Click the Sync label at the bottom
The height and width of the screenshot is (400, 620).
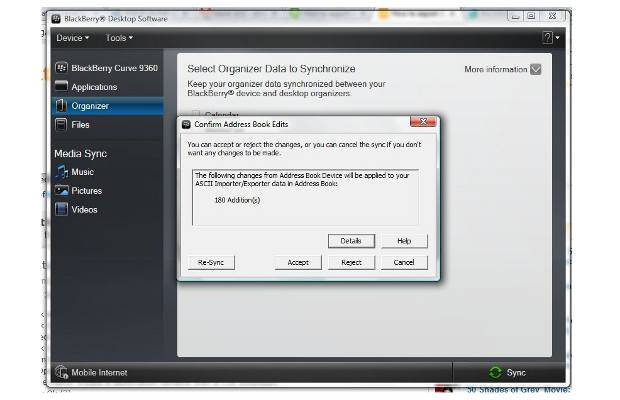(516, 372)
